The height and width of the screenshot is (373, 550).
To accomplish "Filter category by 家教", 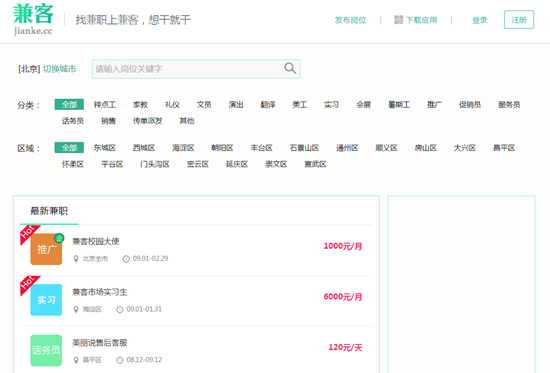I will click(140, 105).
